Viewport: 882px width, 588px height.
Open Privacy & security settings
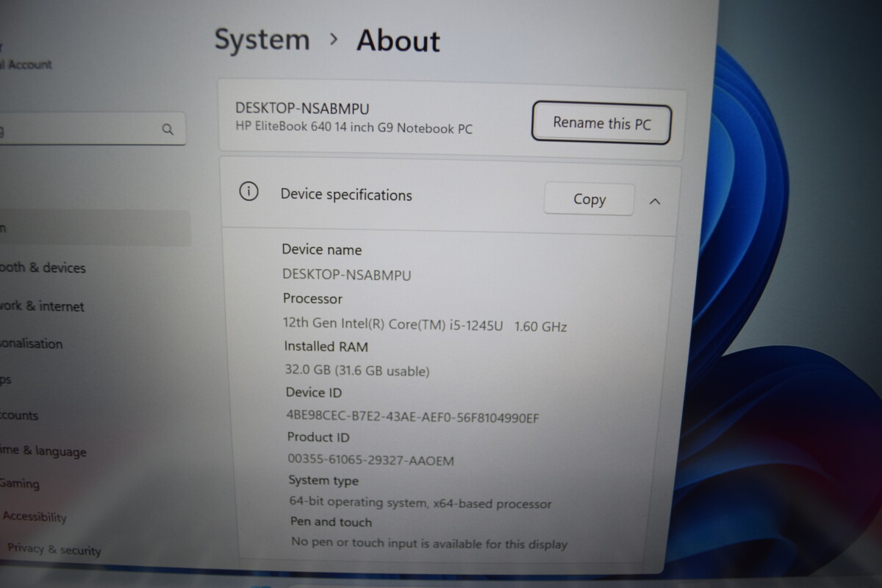tap(54, 549)
